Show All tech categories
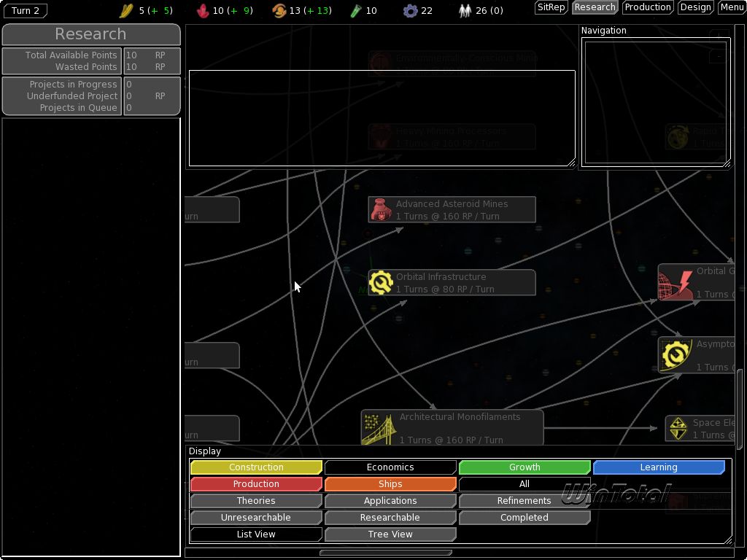The width and height of the screenshot is (747, 560). (525, 484)
